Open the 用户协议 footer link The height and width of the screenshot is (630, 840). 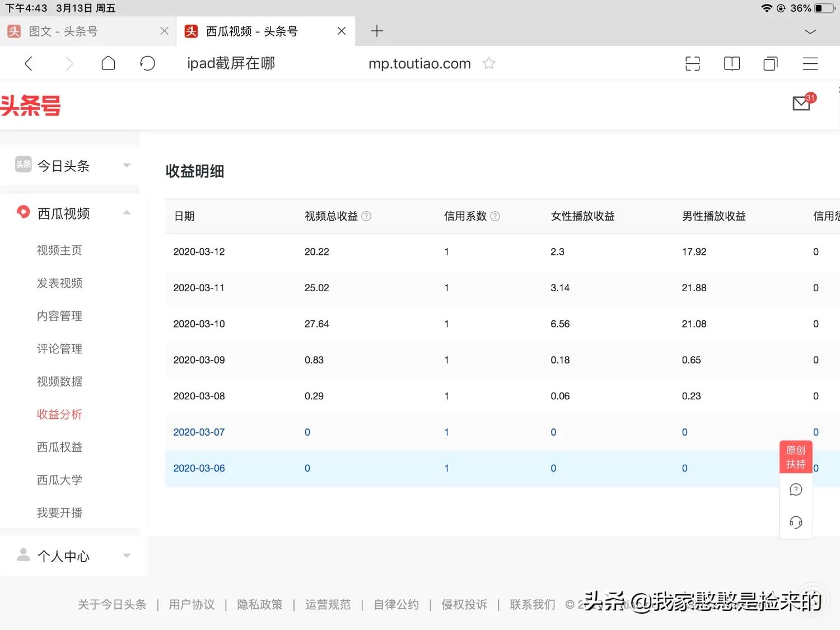tap(191, 604)
